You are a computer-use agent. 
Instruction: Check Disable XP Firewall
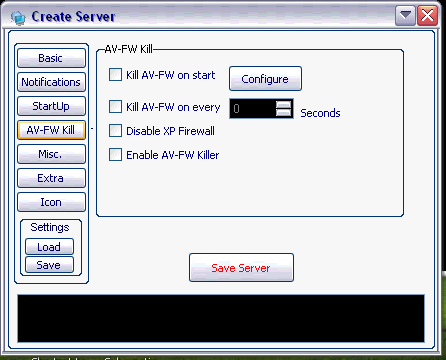[115, 131]
